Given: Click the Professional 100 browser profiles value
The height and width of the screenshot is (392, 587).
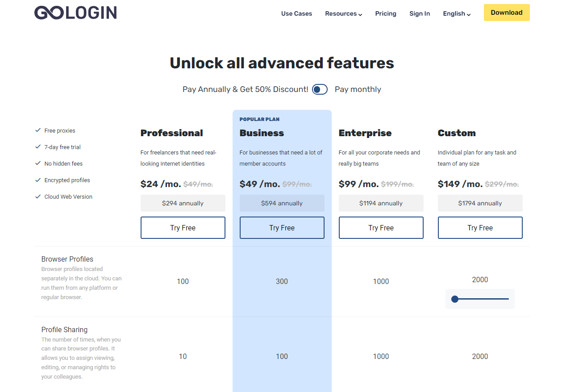Looking at the screenshot, I should click(183, 281).
